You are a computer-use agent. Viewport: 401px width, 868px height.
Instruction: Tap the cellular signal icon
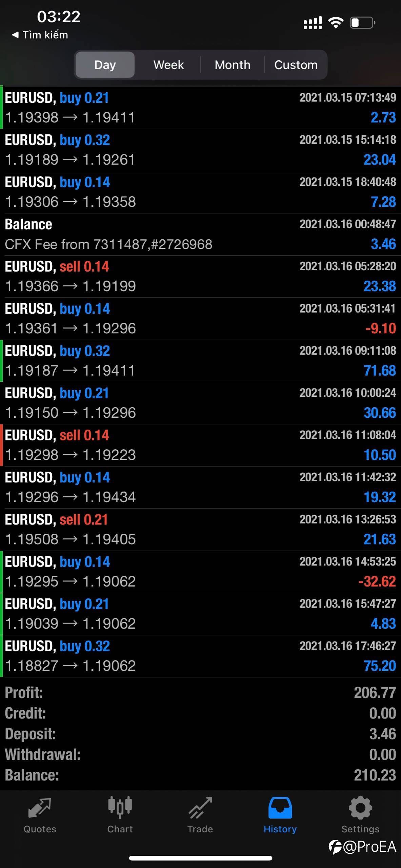click(313, 23)
